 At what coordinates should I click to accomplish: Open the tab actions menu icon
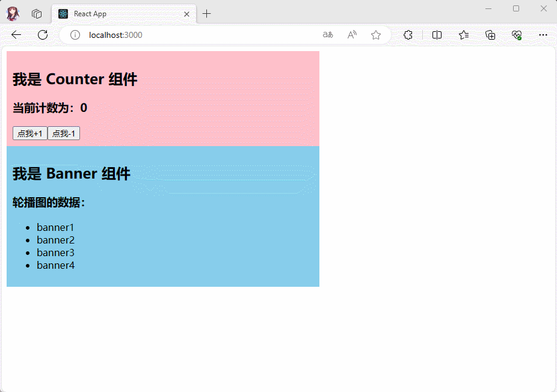coord(37,14)
